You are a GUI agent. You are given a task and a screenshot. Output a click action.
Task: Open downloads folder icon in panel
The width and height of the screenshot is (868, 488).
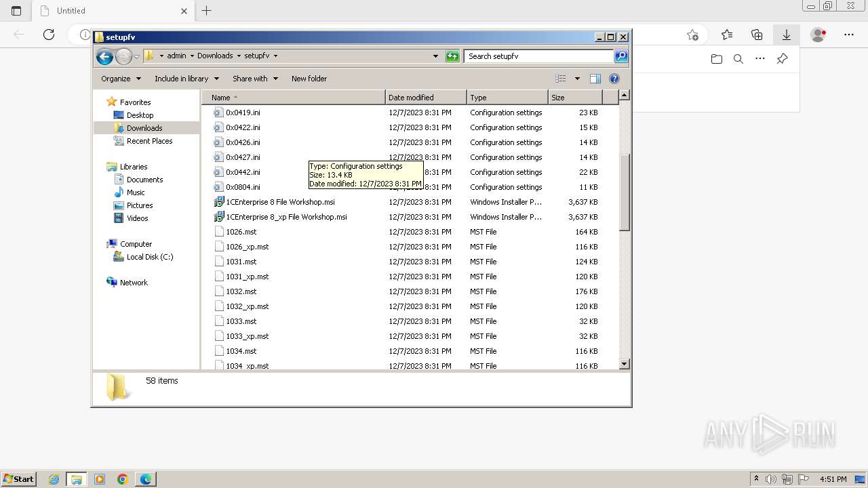click(717, 59)
